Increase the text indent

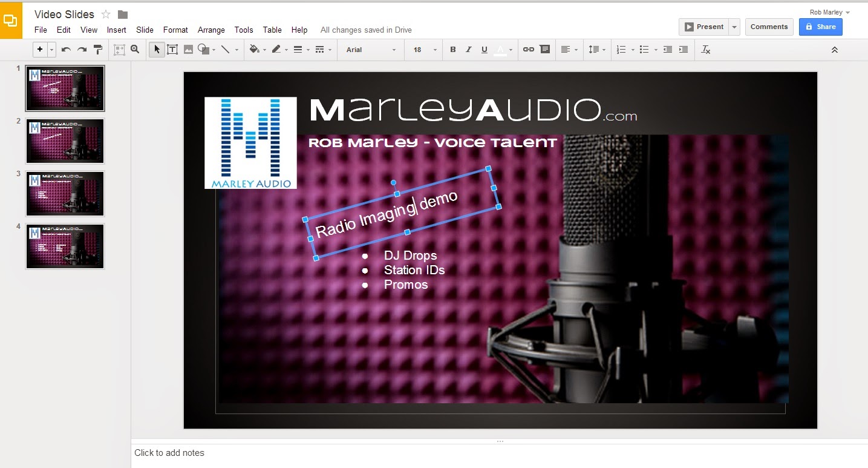pyautogui.click(x=684, y=50)
